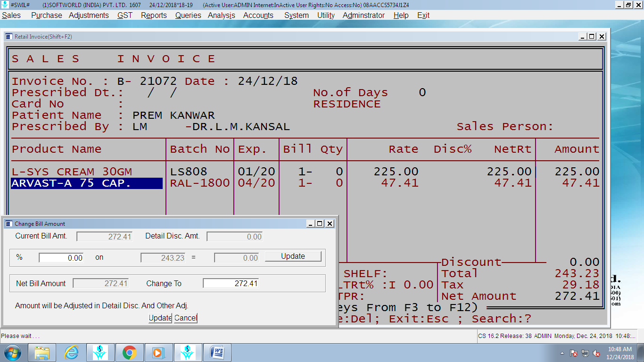Click the % discount input field
The width and height of the screenshot is (644, 362).
pyautogui.click(x=61, y=258)
